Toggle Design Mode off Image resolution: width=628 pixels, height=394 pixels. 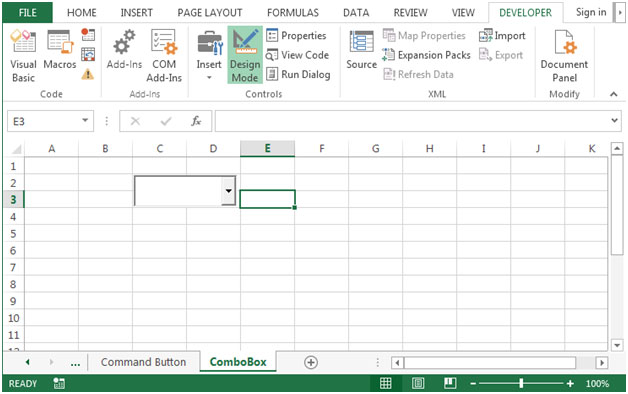coord(245,55)
